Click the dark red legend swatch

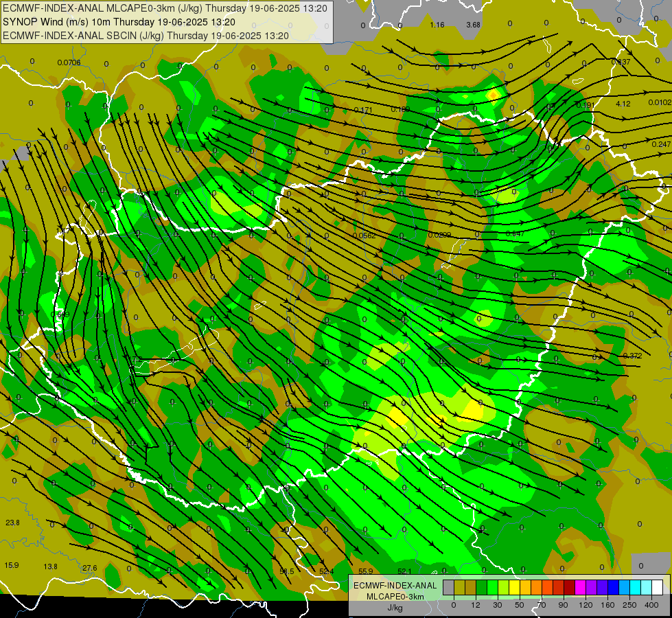pyautogui.click(x=570, y=587)
